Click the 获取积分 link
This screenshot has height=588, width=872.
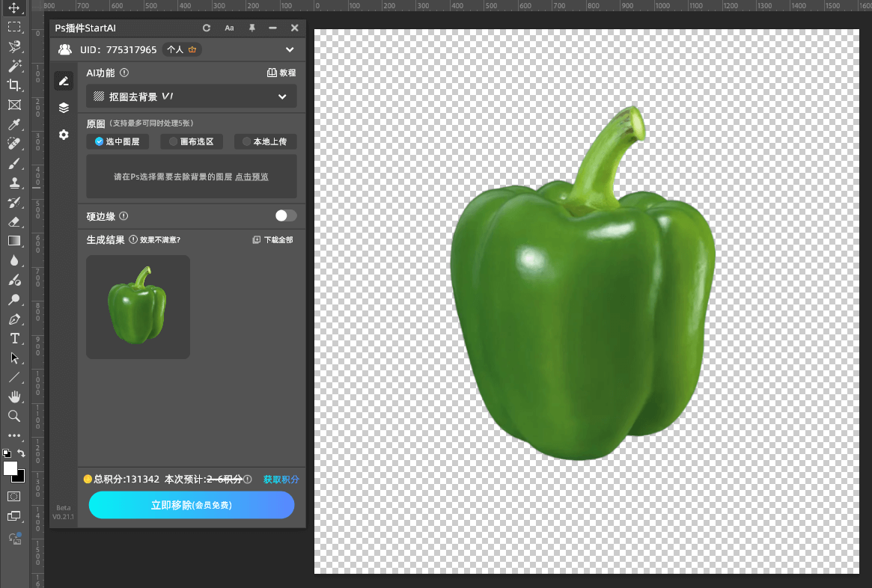pyautogui.click(x=281, y=480)
